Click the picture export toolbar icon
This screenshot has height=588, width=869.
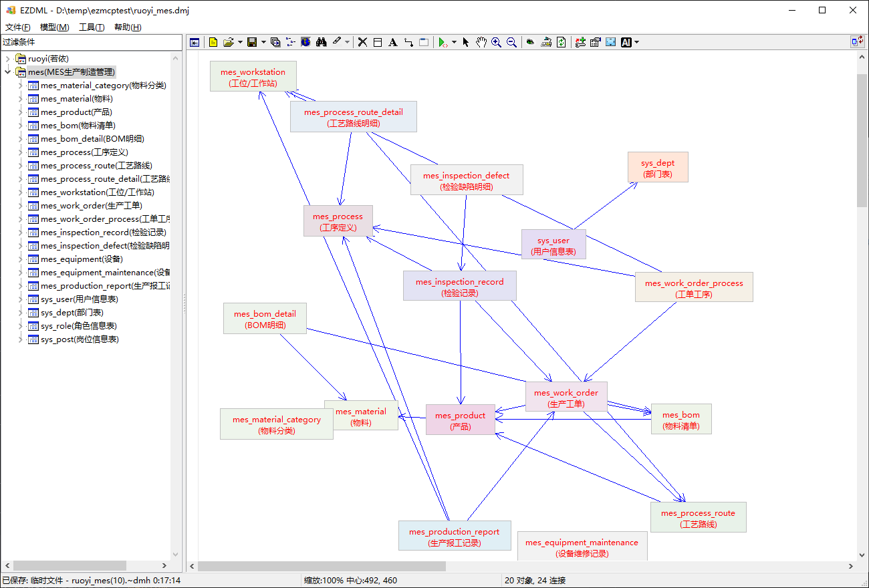pos(611,42)
